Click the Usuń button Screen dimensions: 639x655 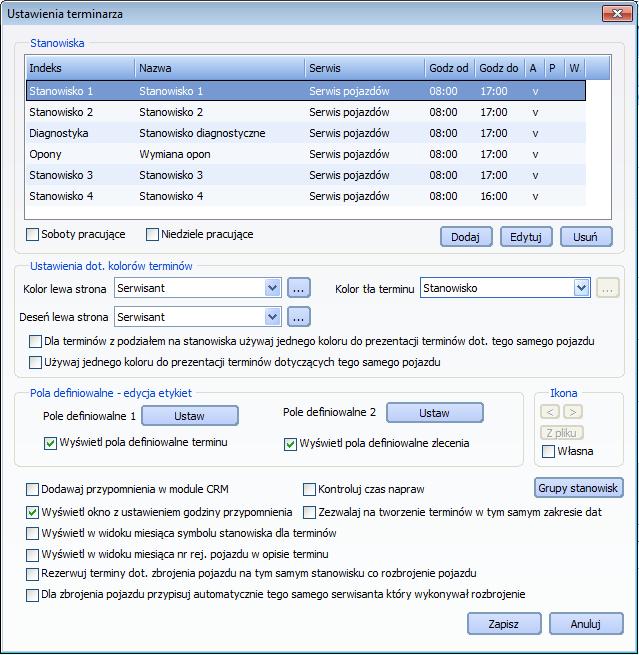click(x=586, y=237)
